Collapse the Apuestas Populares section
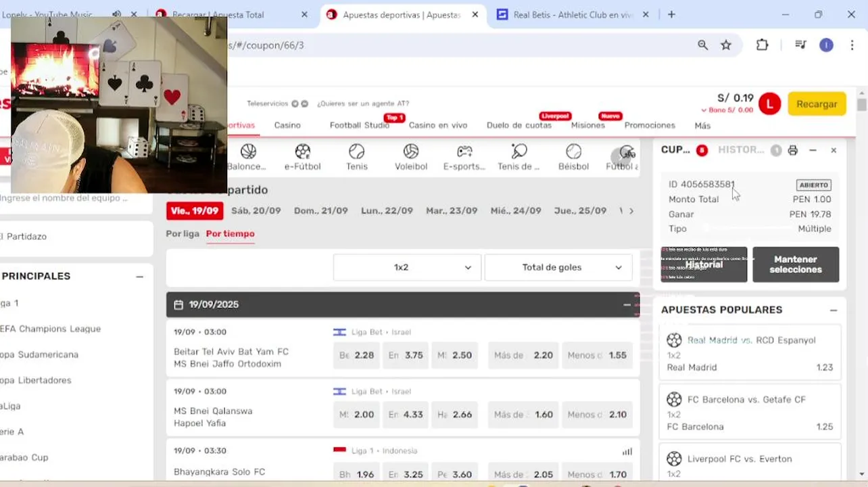This screenshot has height=487, width=868. tap(834, 310)
